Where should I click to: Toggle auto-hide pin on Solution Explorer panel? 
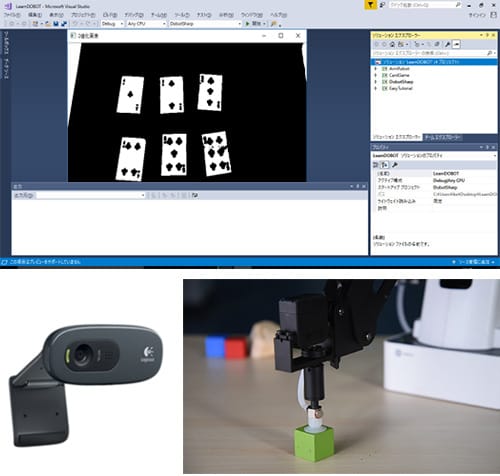(x=487, y=35)
